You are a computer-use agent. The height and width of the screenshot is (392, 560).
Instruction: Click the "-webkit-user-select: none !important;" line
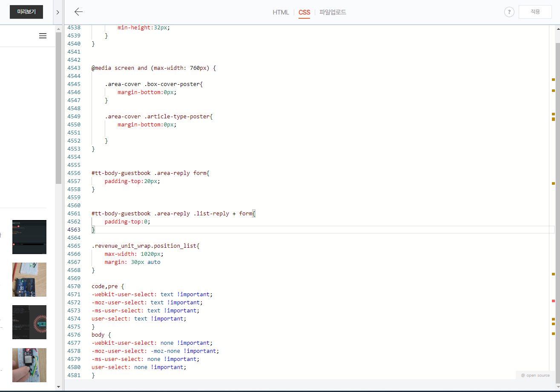pyautogui.click(x=152, y=343)
